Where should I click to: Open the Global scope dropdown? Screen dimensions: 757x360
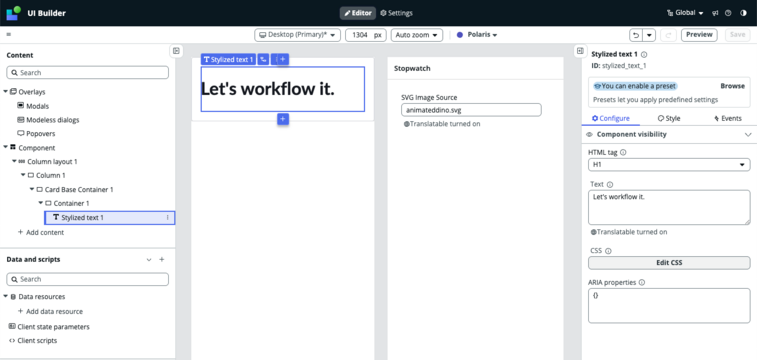[x=685, y=13]
